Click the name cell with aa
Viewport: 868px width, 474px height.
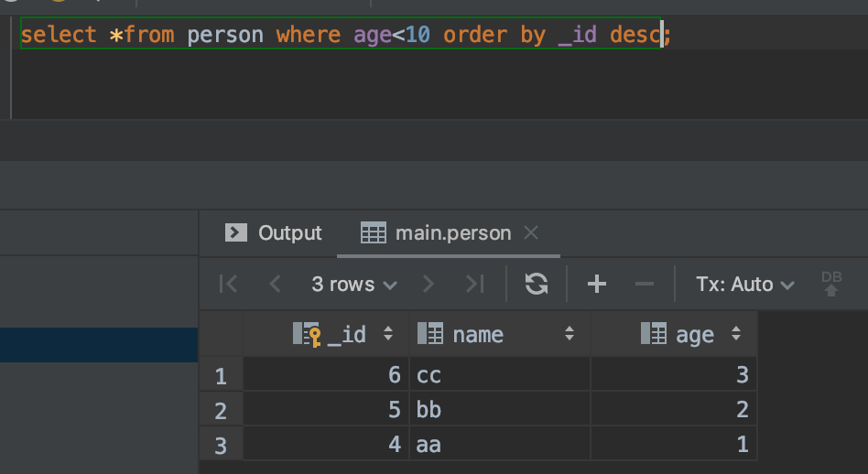[x=499, y=445]
